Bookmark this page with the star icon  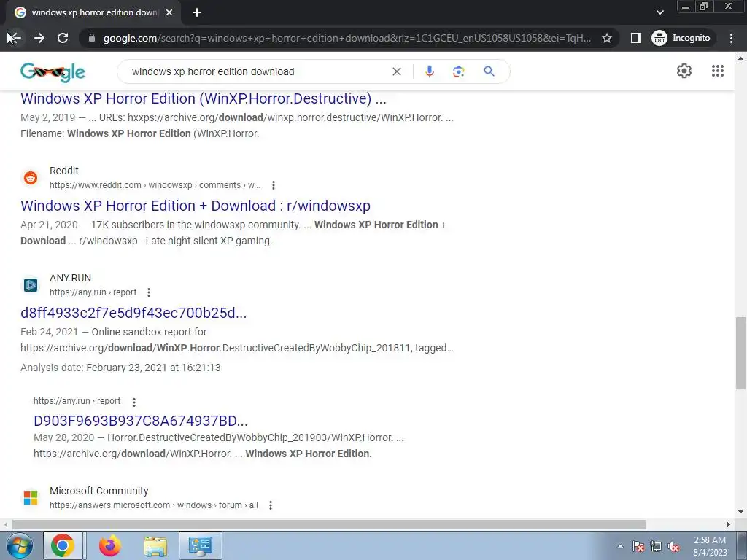[606, 38]
